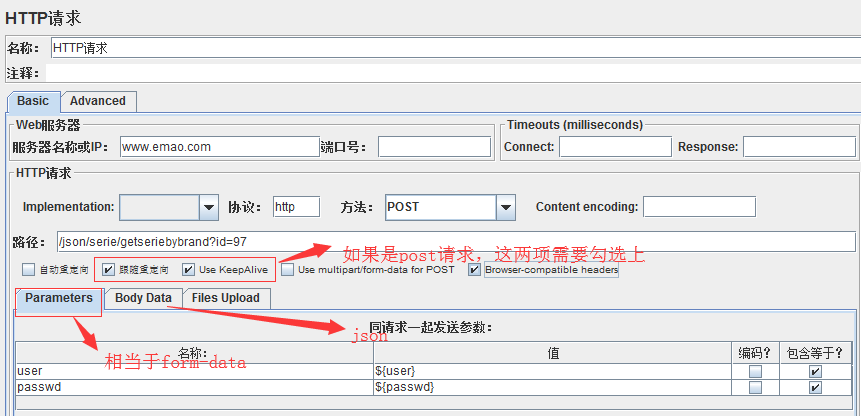Screen dimensions: 861x416
Task: Click the 服务器名称或IP field
Action: click(205, 147)
